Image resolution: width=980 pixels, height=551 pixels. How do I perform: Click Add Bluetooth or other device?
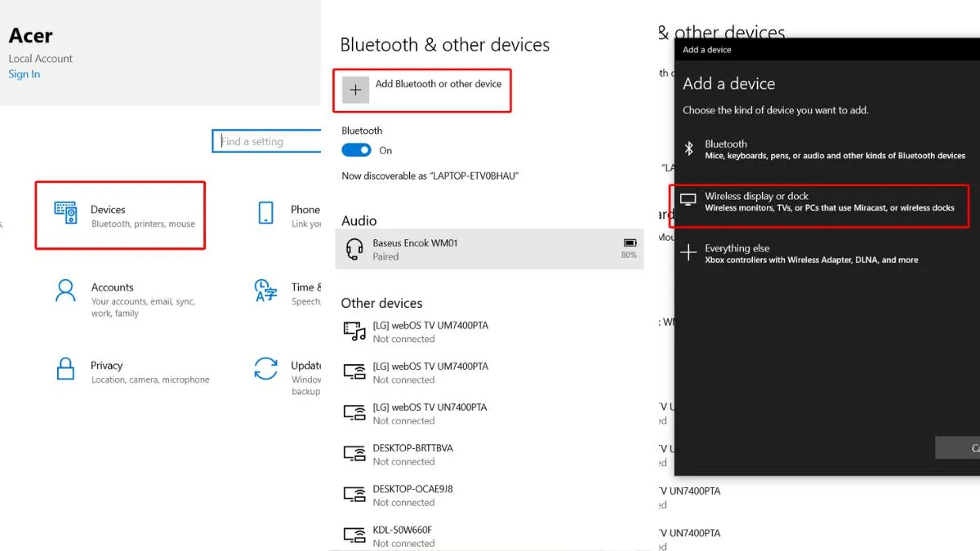(438, 84)
